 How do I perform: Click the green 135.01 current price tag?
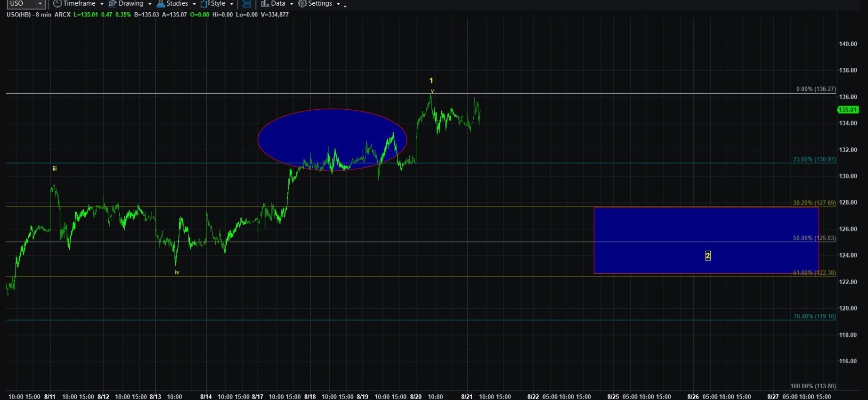pos(848,110)
